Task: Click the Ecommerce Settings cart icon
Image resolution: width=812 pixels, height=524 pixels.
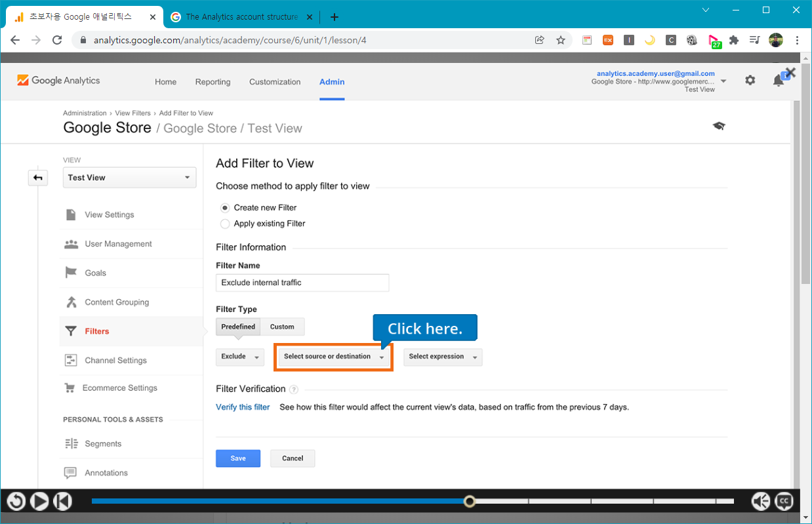Action: point(70,388)
